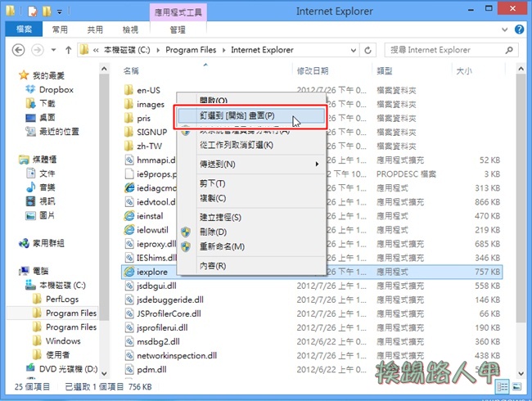Expand the 本機磁碟 (C:) breadcrumb arrow

pyautogui.click(x=158, y=50)
